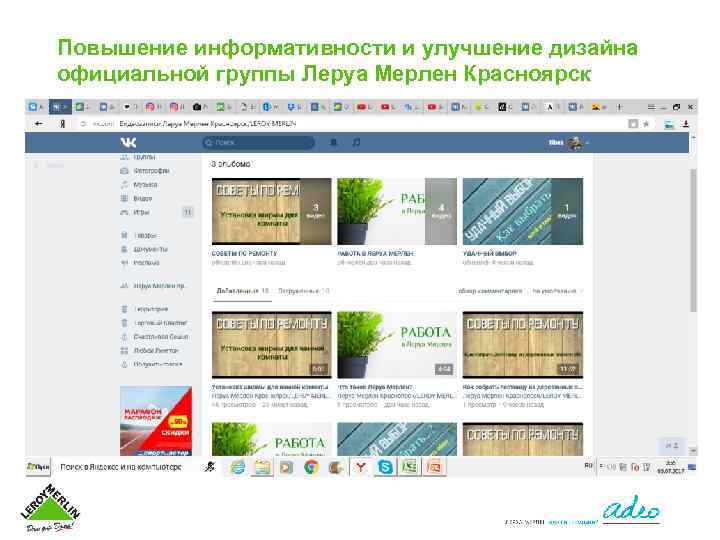Open Yandex Browser from taskbar
This screenshot has height=540, width=720.
[360, 467]
